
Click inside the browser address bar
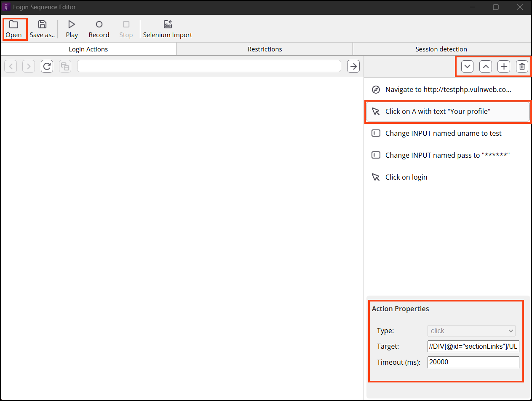[209, 66]
